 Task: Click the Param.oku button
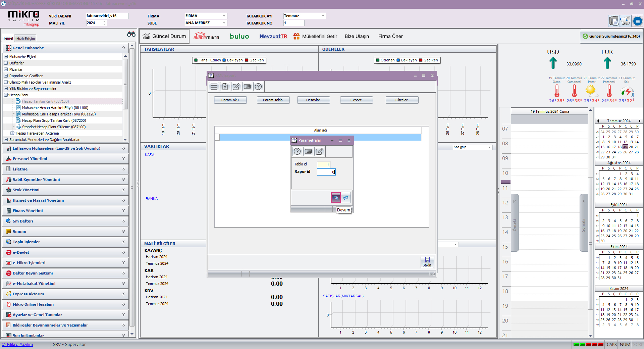coord(230,100)
